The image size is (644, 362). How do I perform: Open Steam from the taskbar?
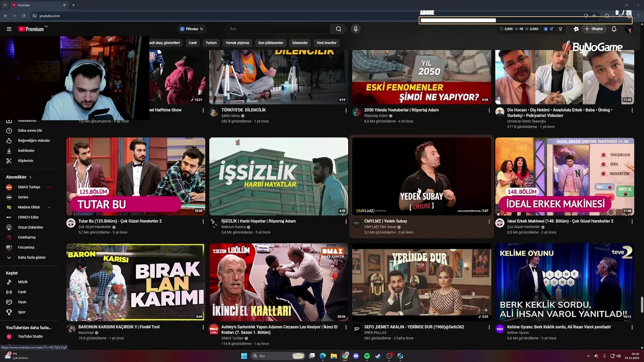click(378, 356)
